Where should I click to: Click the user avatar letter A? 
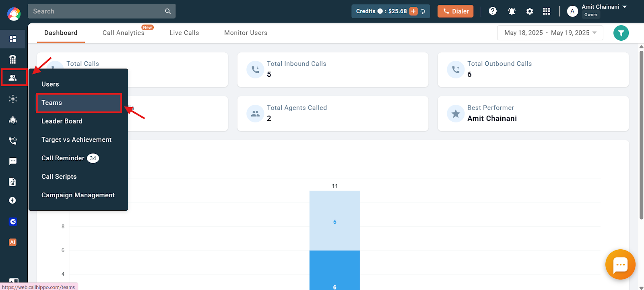572,11
